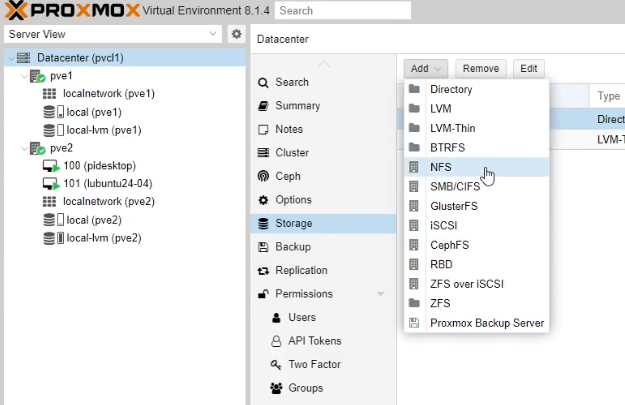Click the database icon beside Storage
Screen dimensions: 625x405
[x=263, y=223]
